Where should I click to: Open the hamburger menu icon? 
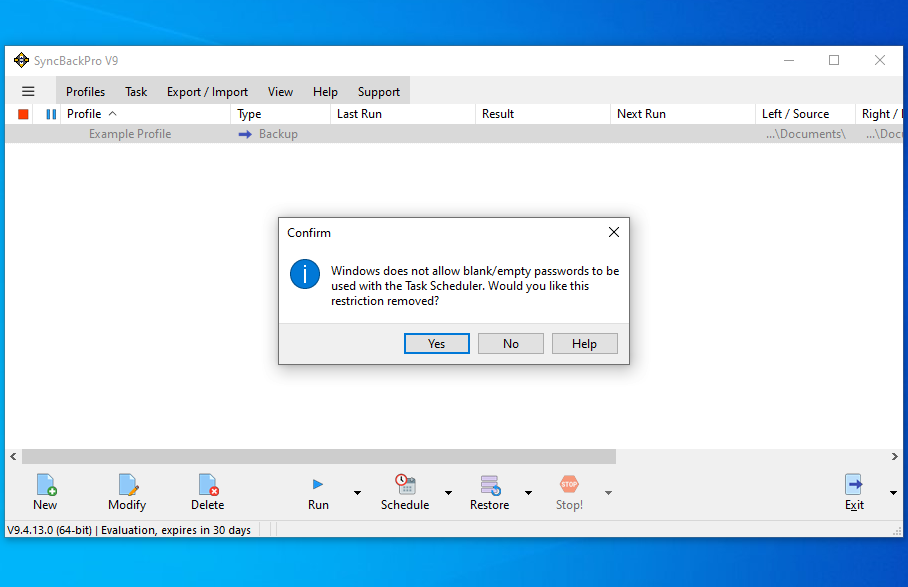coord(28,91)
